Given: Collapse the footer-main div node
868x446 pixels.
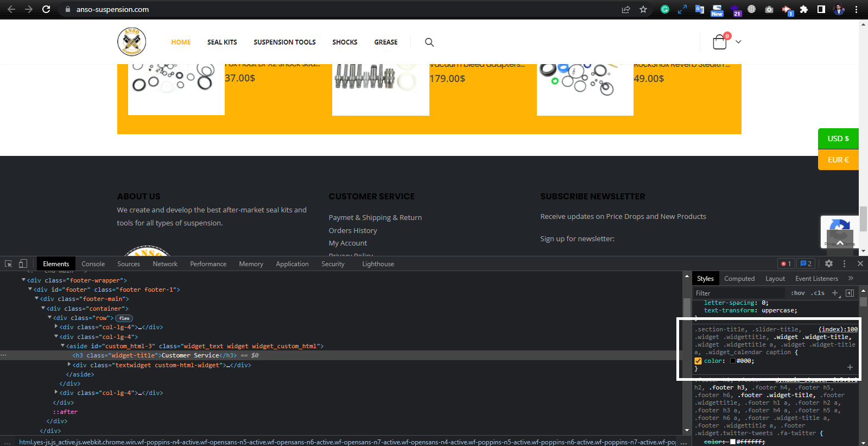Looking at the screenshot, I should coord(37,299).
